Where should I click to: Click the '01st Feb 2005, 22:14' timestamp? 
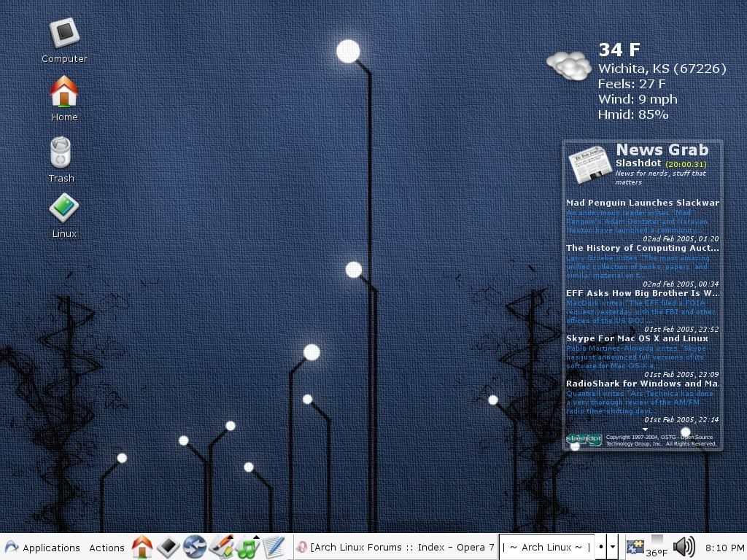tap(681, 419)
